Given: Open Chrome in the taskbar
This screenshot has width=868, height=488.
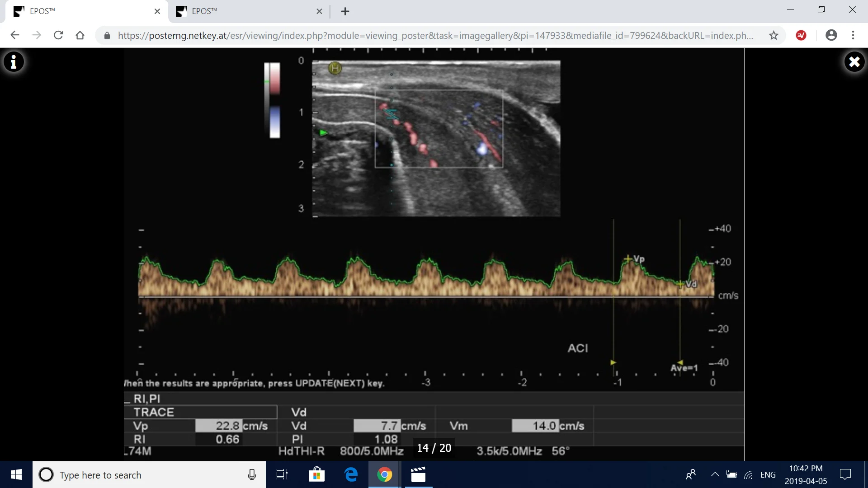Looking at the screenshot, I should coord(384,475).
